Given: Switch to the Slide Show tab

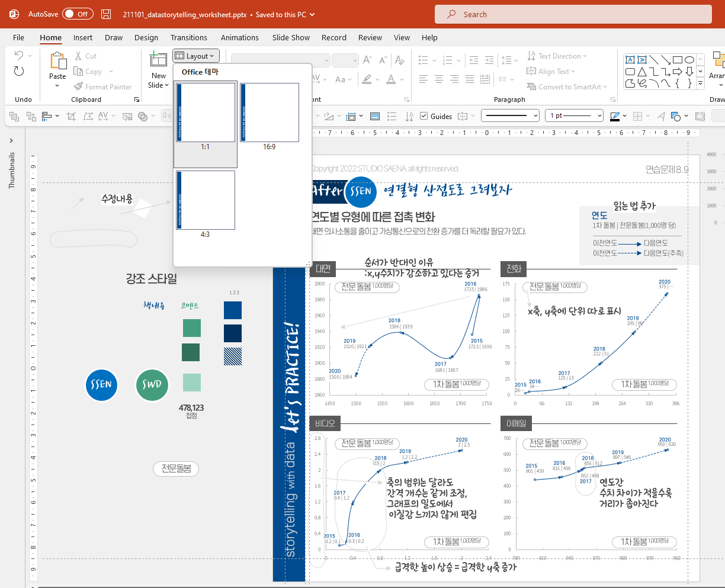Looking at the screenshot, I should (x=291, y=37).
